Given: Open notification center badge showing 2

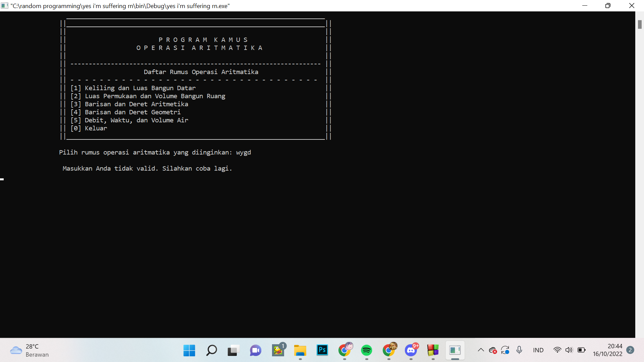Looking at the screenshot, I should pos(630,350).
